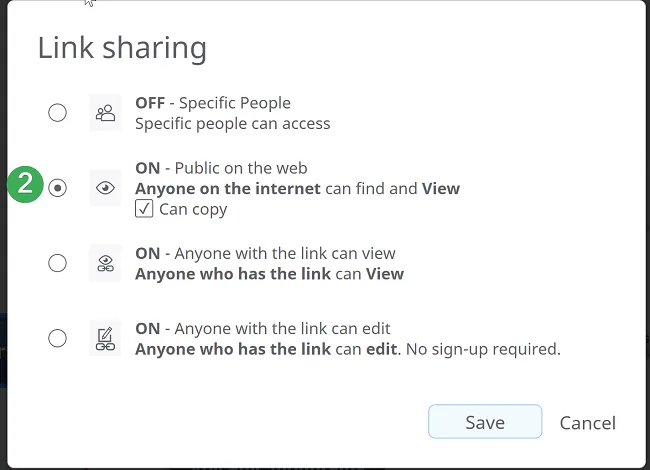Click the eye-with-link icon for link viewing
This screenshot has width=650, height=470.
click(105, 263)
